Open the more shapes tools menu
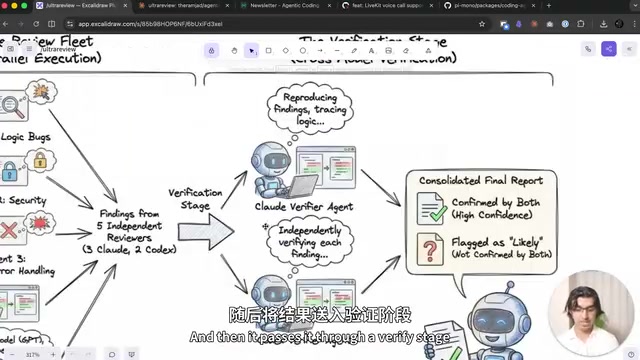 (x=428, y=51)
